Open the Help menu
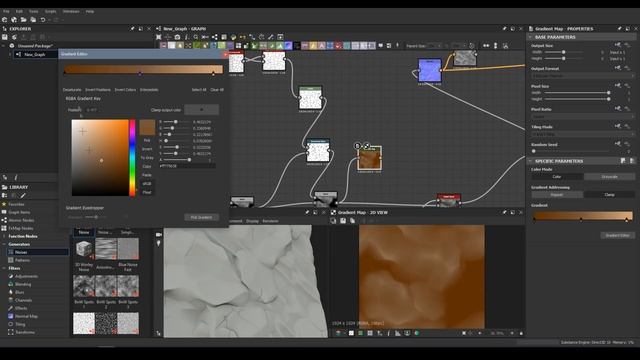 [90, 11]
